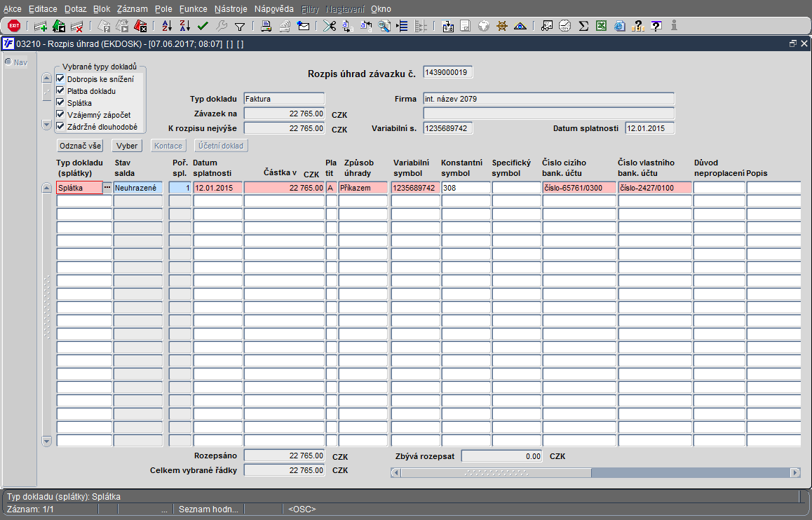Click the číslo-2427/0100 own account cell
Screen dimensions: 812x520
655,188
